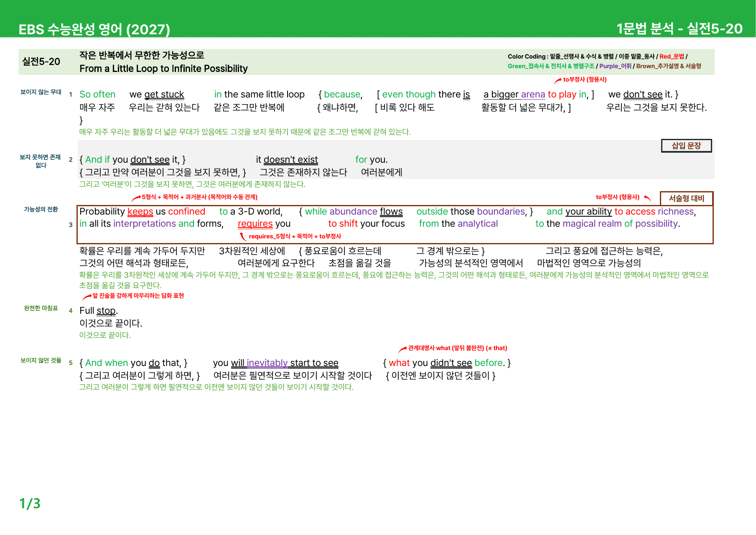Click the red note '앞 진술을 강하게 마무리하는 담화 표현'
This screenshot has width=756, height=535.
138,296
